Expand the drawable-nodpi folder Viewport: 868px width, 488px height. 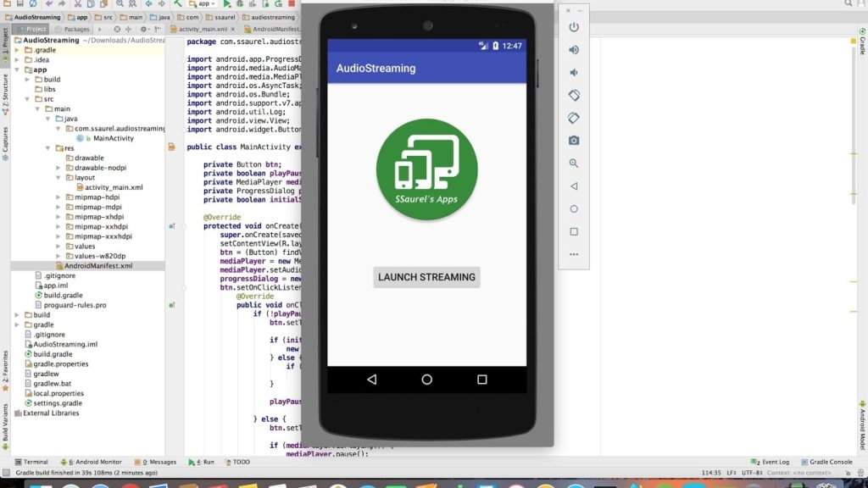coord(58,168)
